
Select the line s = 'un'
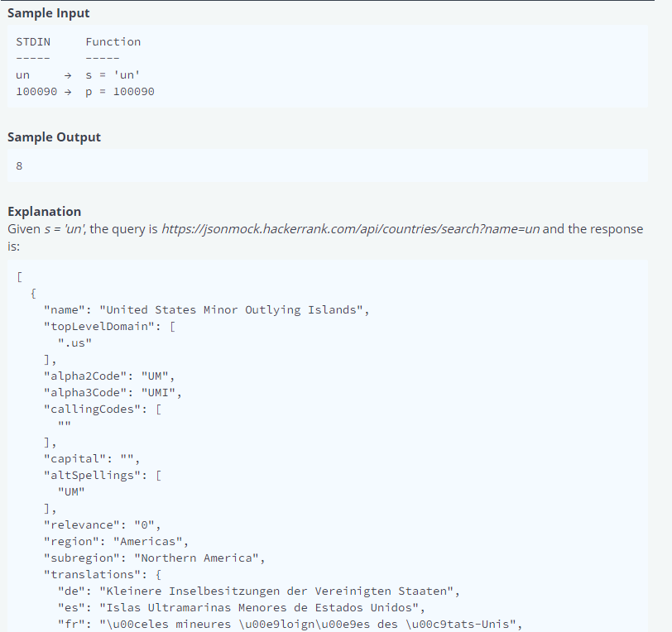pos(113,74)
